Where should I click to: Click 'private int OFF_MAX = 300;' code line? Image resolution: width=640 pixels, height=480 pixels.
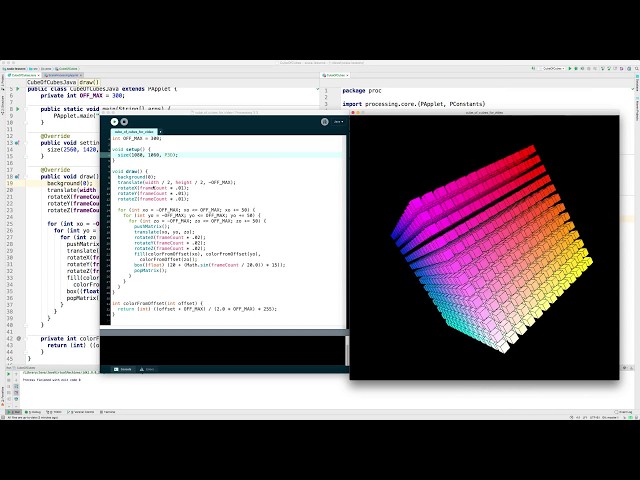tap(82, 96)
